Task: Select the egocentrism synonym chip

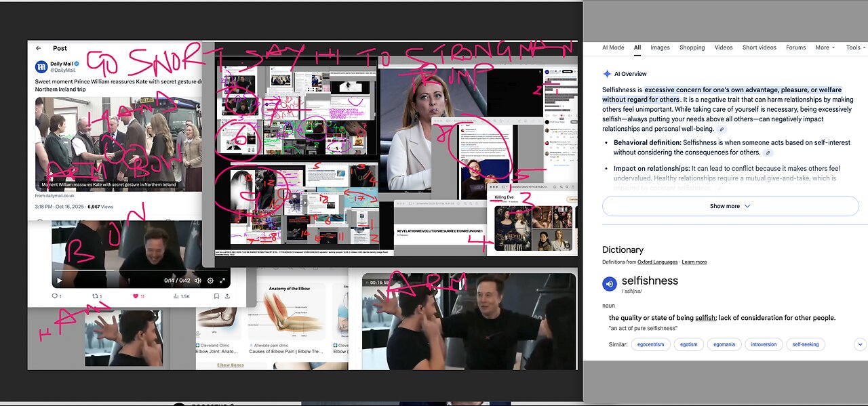Action: 650,344
